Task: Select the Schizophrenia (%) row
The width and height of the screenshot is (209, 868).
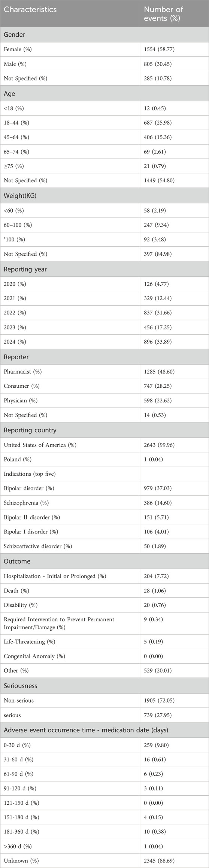Action: (104, 503)
